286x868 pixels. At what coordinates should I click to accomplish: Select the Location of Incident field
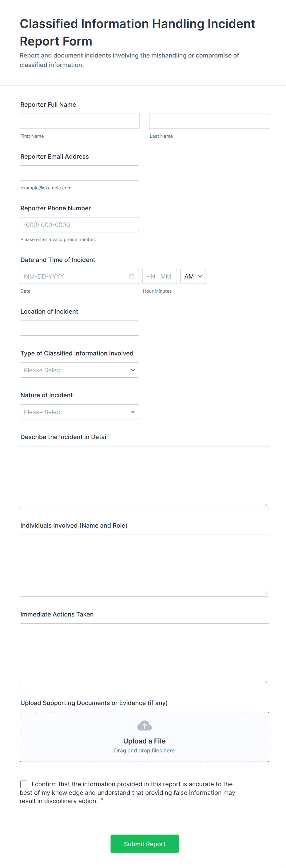(x=79, y=328)
